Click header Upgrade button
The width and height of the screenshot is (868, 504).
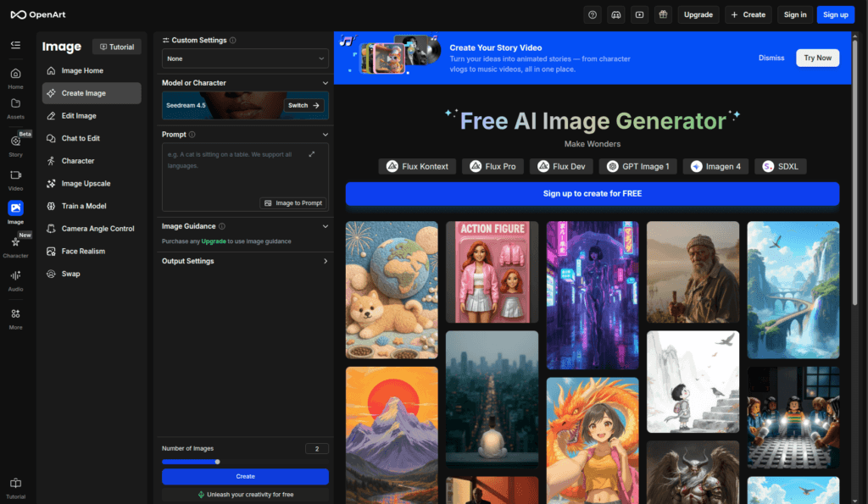pyautogui.click(x=698, y=15)
